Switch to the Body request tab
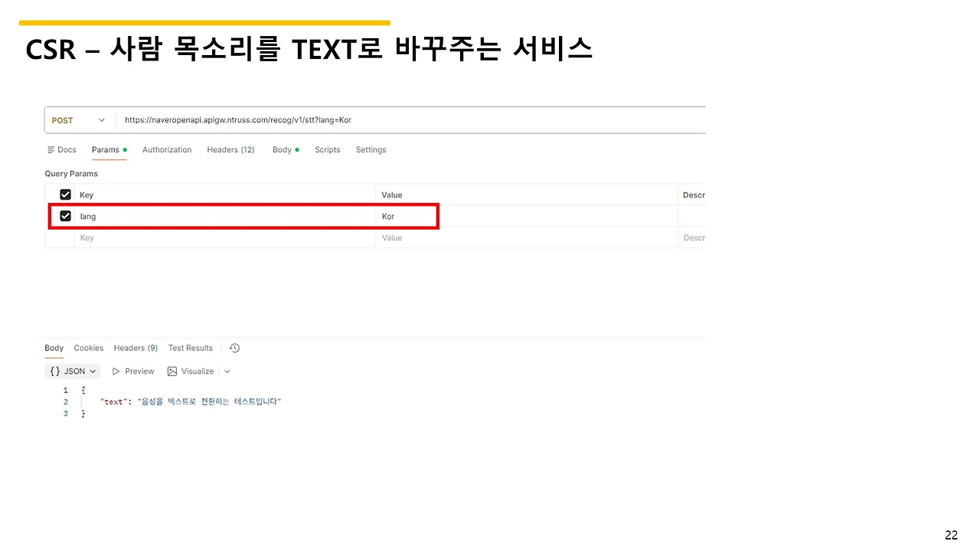This screenshot has width=980, height=551. click(281, 149)
